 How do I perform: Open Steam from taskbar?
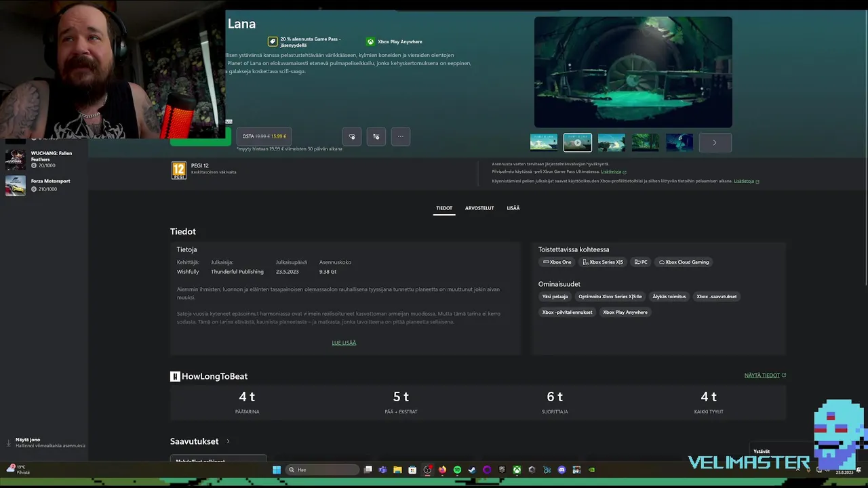[x=472, y=470]
